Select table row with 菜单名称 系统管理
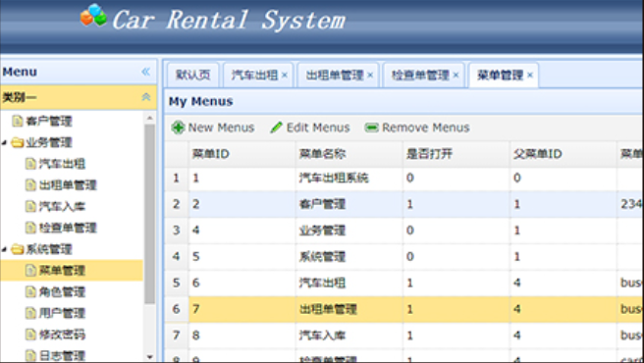Screen dimensions: 644x363 403,257
